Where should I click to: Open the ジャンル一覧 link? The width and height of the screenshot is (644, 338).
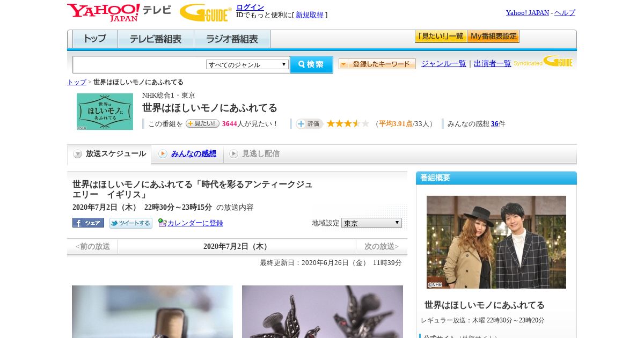[x=443, y=63]
